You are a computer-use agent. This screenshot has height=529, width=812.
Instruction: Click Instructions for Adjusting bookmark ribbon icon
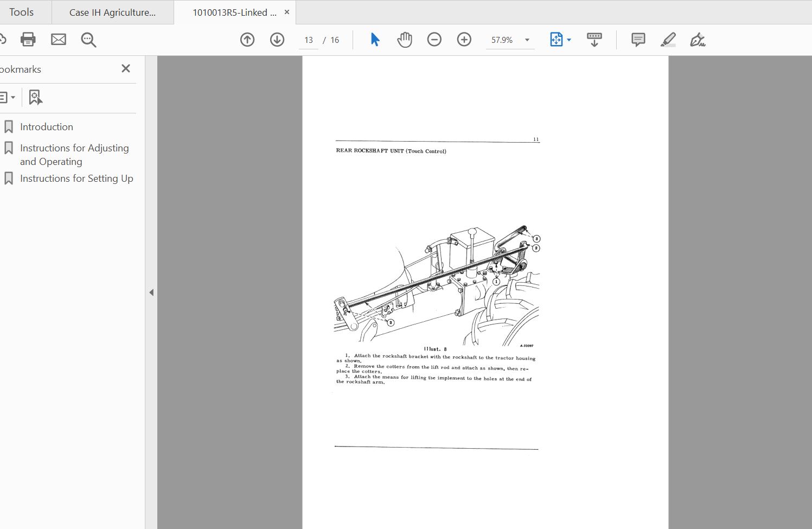click(x=9, y=148)
